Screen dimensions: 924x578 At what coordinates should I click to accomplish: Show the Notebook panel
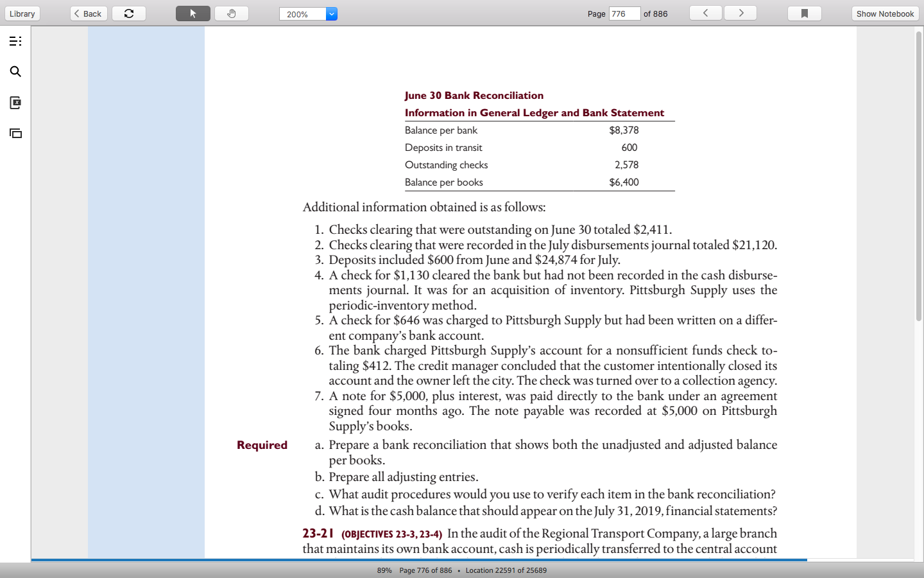point(884,13)
